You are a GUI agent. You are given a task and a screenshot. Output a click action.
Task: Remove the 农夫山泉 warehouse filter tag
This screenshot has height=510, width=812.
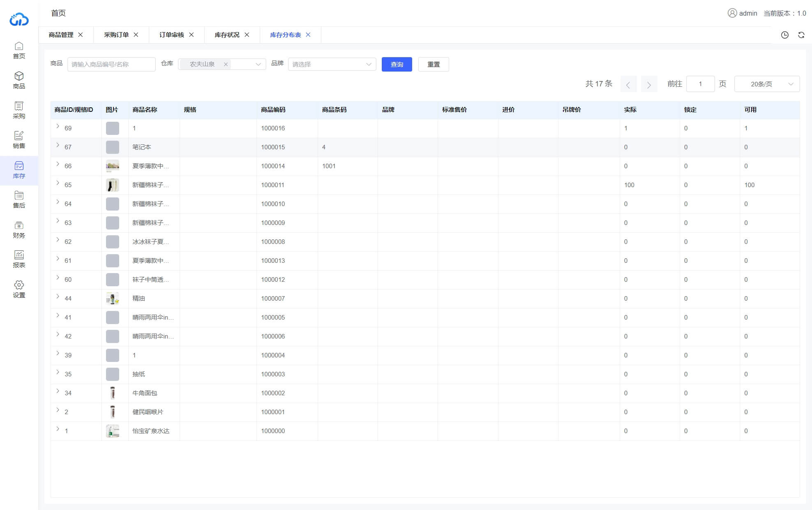(226, 65)
